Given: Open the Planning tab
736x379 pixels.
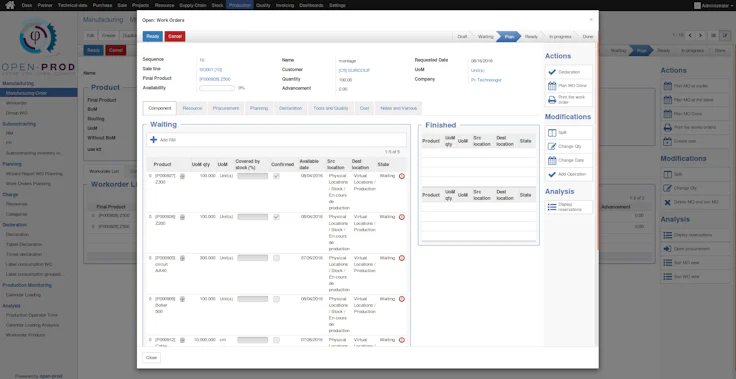Looking at the screenshot, I should 259,108.
